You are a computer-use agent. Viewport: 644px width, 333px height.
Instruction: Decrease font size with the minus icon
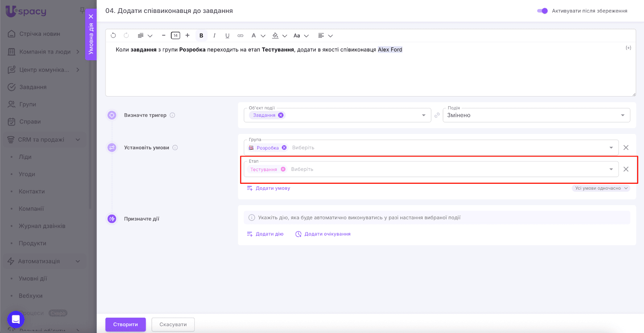(x=163, y=35)
